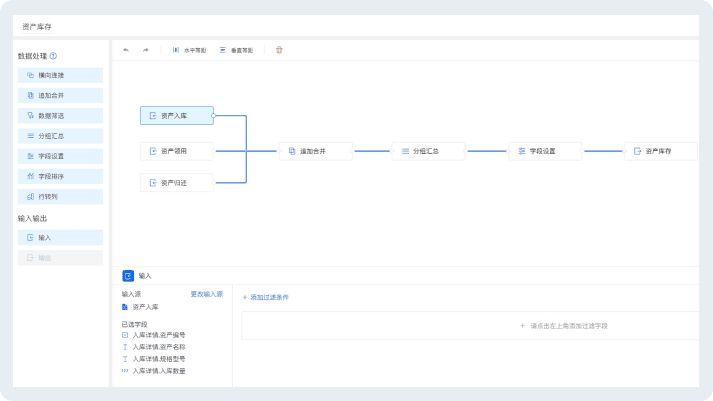The height and width of the screenshot is (401, 713).
Task: Click the redo arrow in the toolbar
Action: 146,50
